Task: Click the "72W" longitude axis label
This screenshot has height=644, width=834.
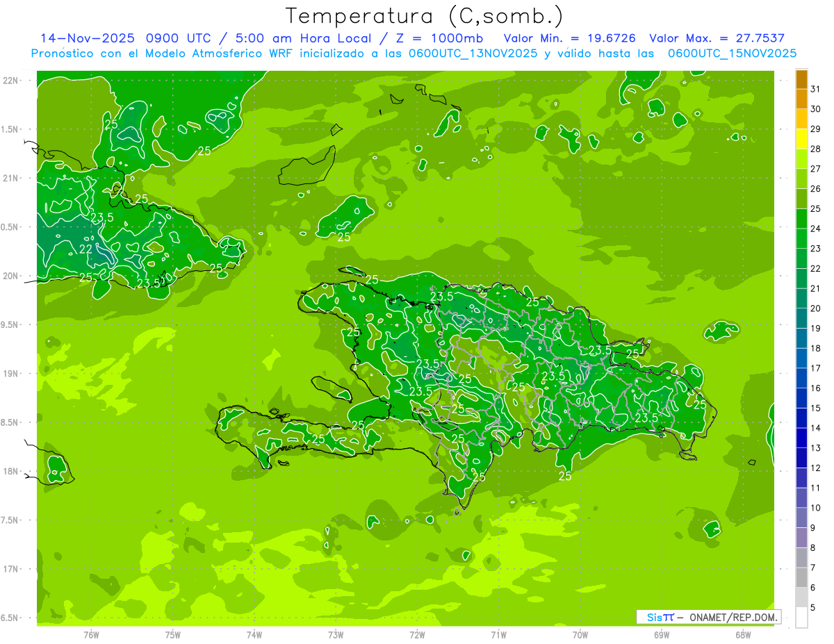Action: (417, 635)
